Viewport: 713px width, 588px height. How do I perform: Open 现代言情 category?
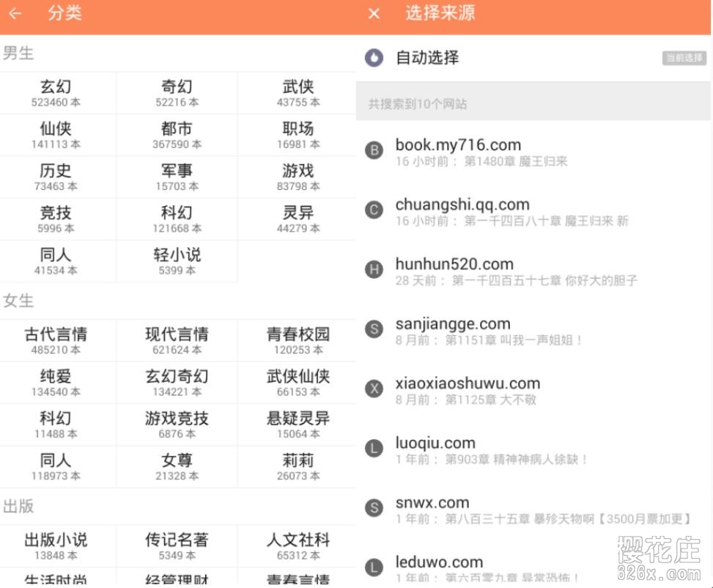click(177, 340)
